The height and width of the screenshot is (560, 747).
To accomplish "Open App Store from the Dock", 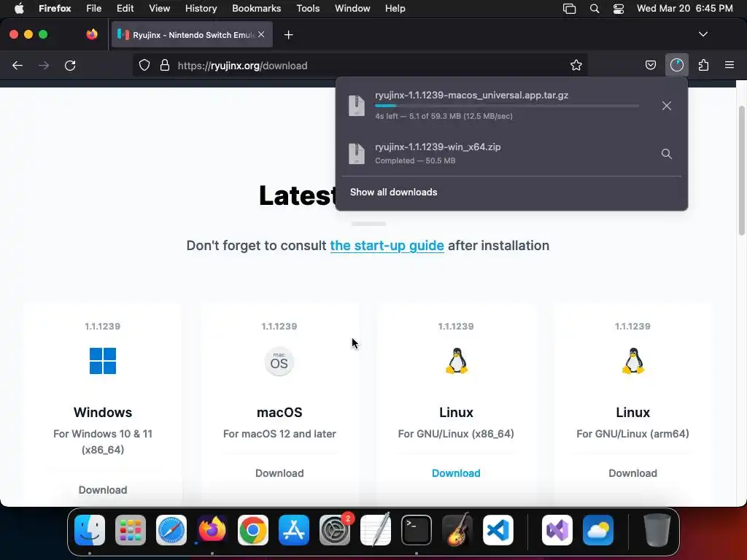I will [x=293, y=530].
